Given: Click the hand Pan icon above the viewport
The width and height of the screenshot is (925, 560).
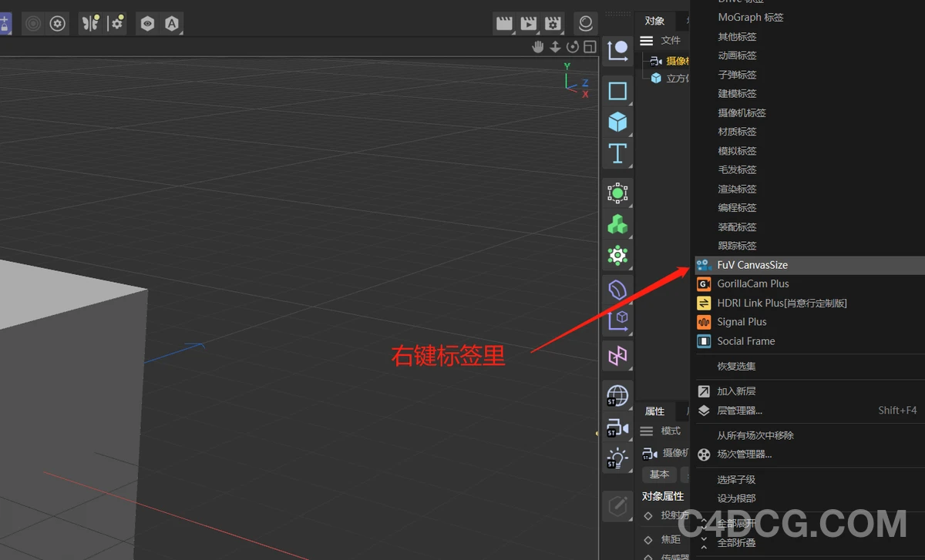Looking at the screenshot, I should coord(537,47).
